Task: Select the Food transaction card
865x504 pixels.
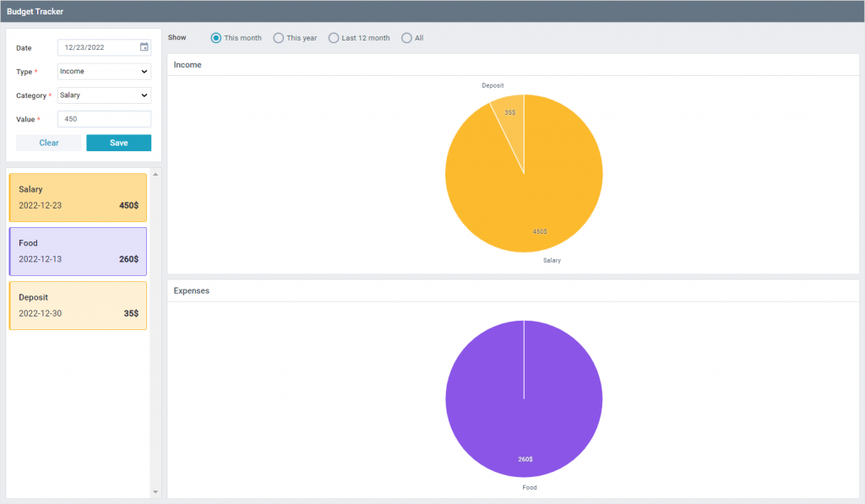Action: (x=78, y=252)
